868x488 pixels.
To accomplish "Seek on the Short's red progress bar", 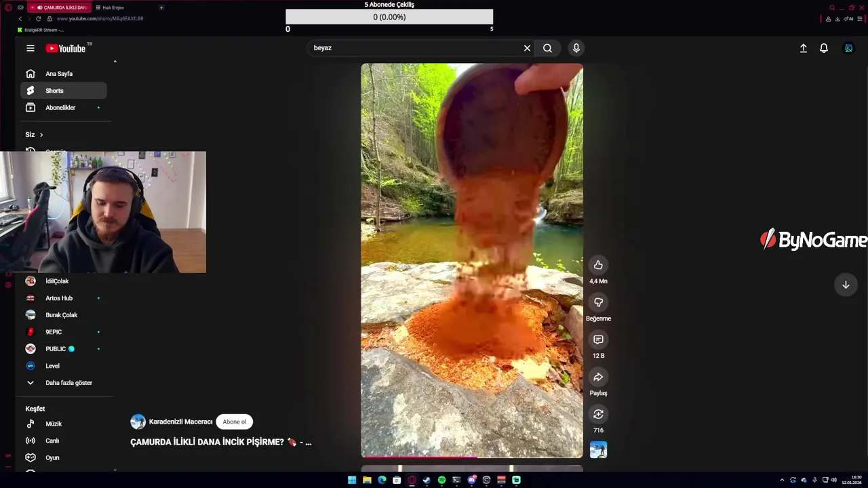I will pyautogui.click(x=472, y=457).
